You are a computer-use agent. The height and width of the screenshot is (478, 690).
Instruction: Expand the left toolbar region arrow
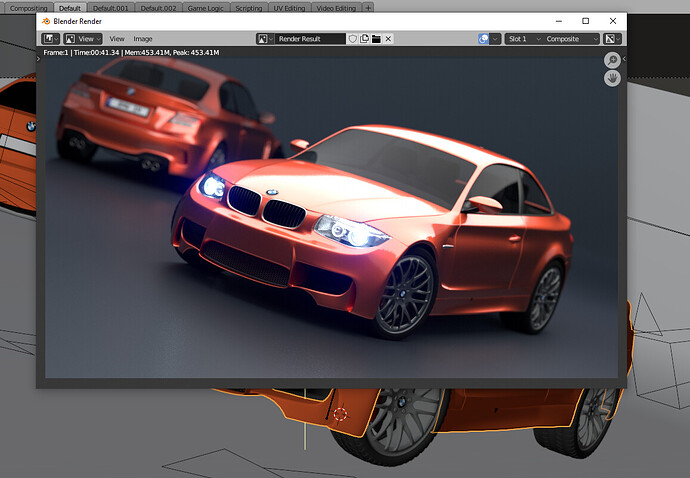(39, 59)
